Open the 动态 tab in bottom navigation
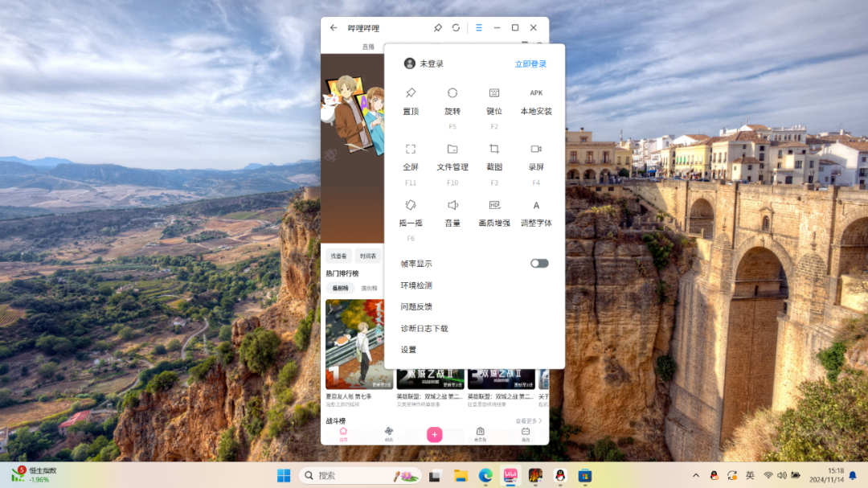 (389, 435)
